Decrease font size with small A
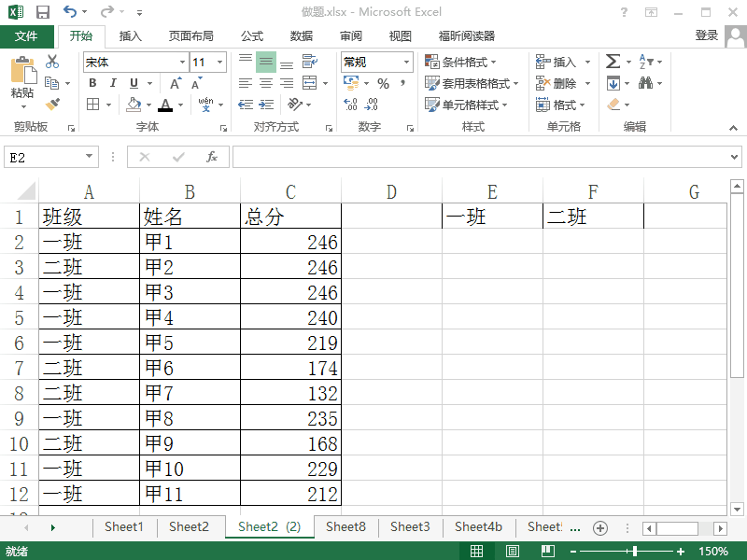This screenshot has width=747, height=560. 196,83
